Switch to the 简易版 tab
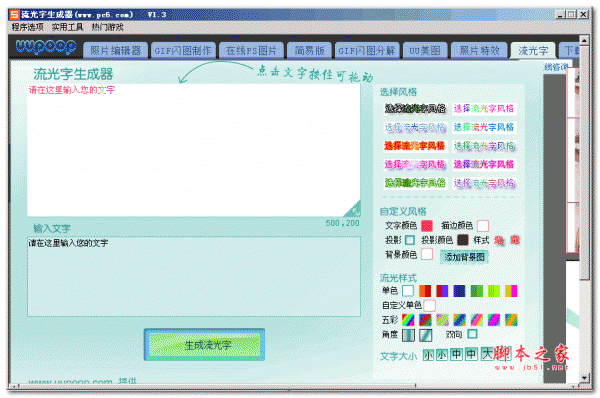Image resolution: width=600 pixels, height=398 pixels. 309,51
